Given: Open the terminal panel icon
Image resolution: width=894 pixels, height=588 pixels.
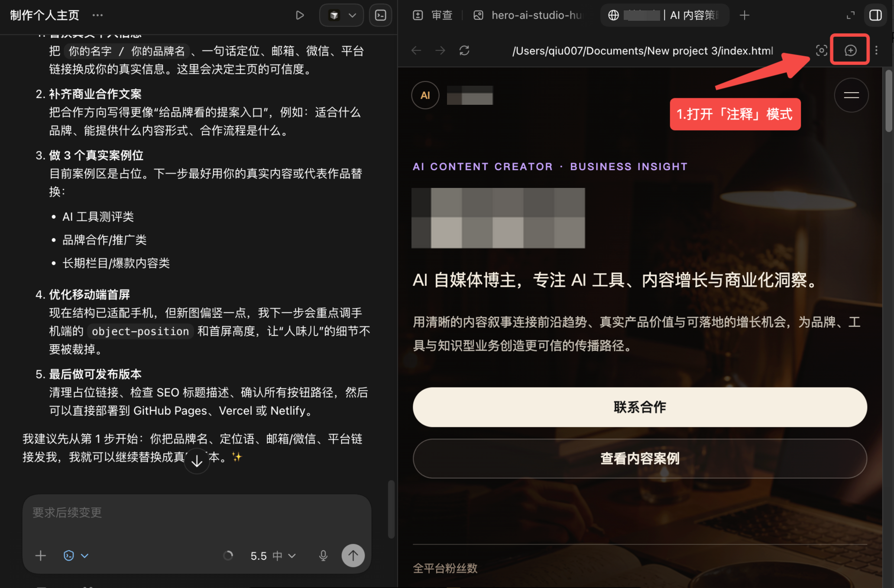Looking at the screenshot, I should pyautogui.click(x=381, y=15).
